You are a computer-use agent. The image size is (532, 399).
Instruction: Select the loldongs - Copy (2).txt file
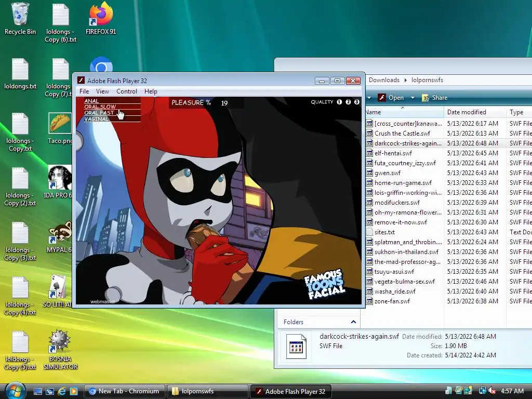tap(20, 187)
